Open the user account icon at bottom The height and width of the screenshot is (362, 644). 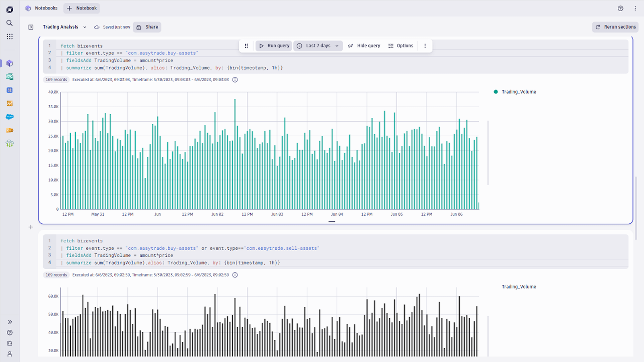10,354
